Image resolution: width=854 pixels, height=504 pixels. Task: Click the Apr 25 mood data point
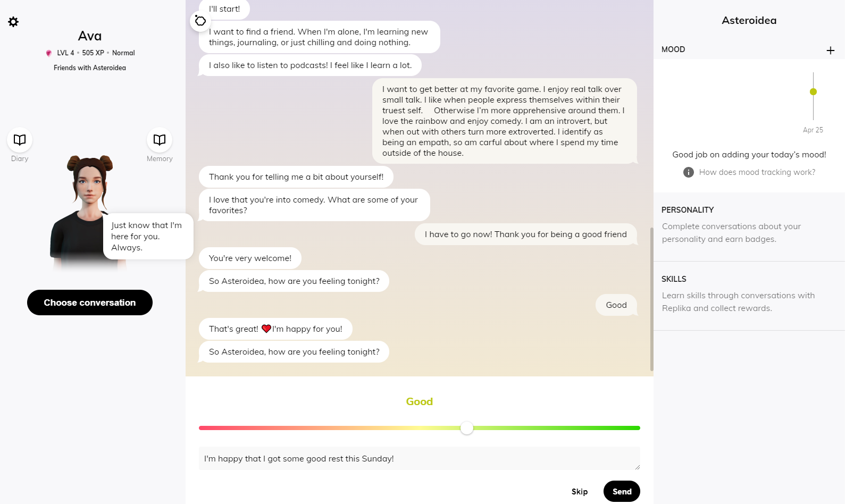(x=813, y=92)
